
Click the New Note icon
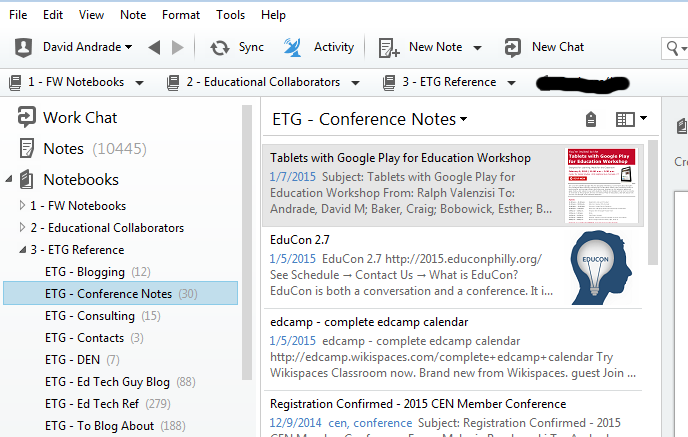click(390, 47)
